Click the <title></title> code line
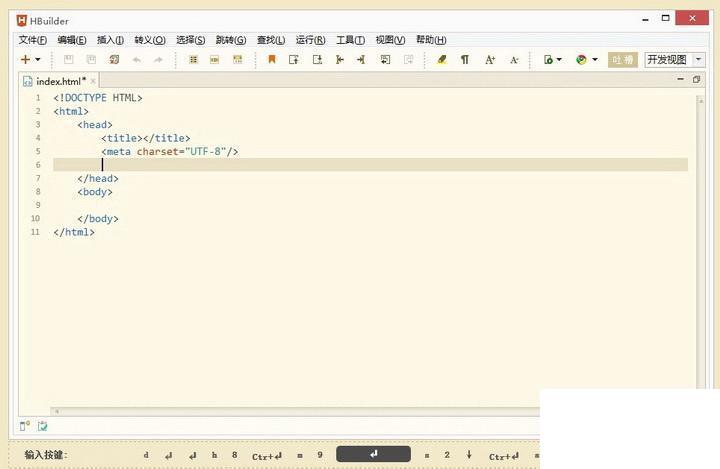 [146, 138]
